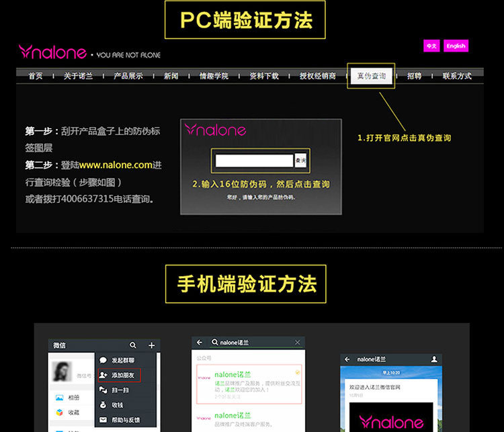Click the 查询 button beside the code input
504x432 pixels.
click(300, 161)
